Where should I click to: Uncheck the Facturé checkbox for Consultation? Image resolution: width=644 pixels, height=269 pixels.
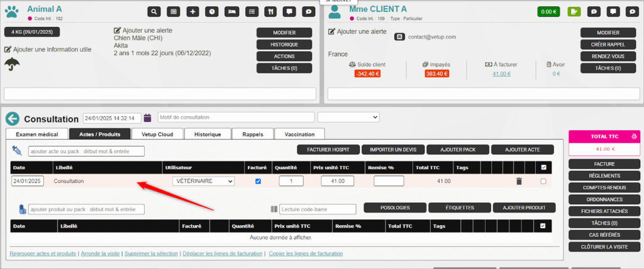click(x=257, y=181)
